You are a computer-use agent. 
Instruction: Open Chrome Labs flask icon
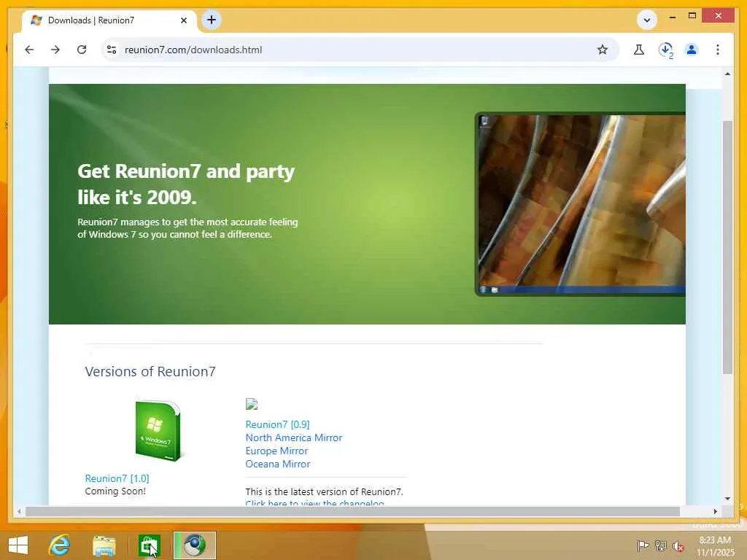tap(639, 50)
